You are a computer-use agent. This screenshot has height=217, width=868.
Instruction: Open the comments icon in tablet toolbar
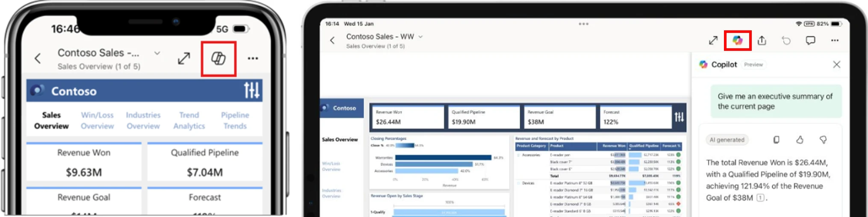point(810,41)
